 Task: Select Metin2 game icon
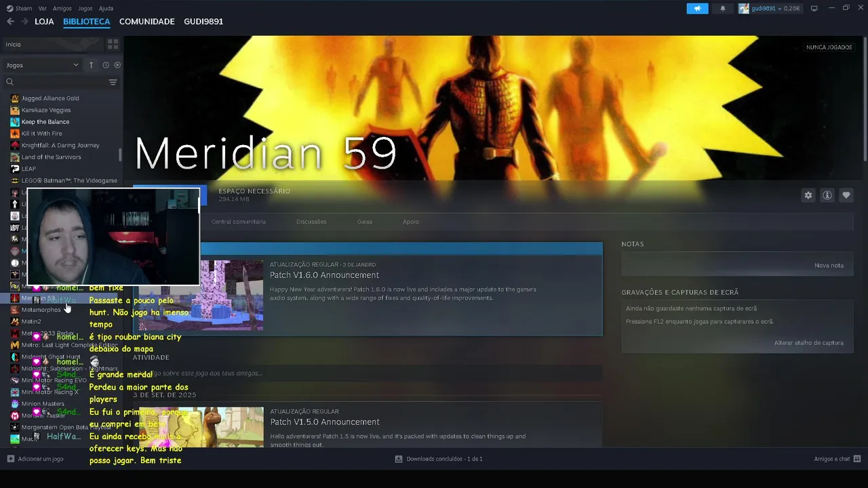[x=15, y=321]
